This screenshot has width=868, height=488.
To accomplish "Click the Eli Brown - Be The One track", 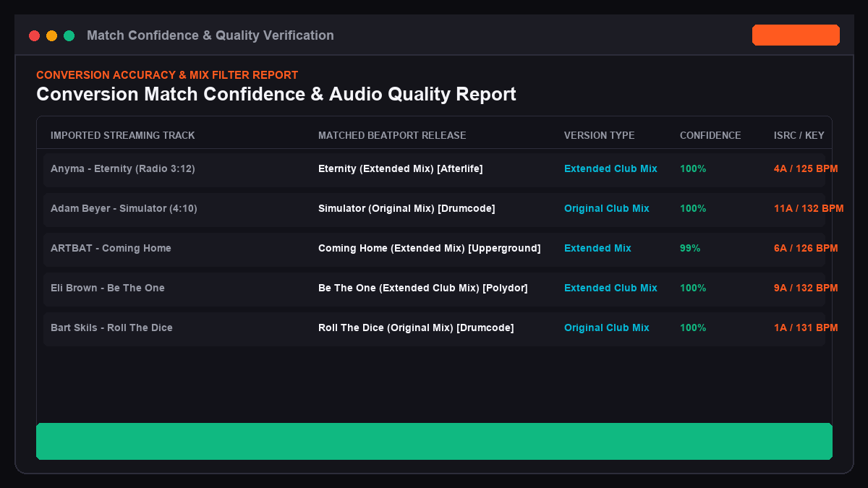I will click(108, 288).
